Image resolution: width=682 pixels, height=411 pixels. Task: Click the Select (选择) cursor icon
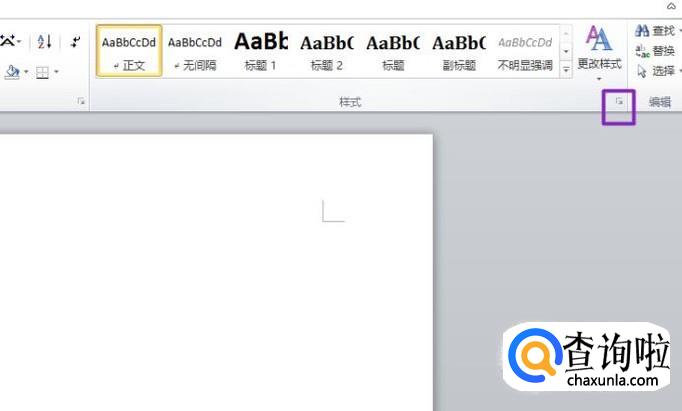coord(642,71)
